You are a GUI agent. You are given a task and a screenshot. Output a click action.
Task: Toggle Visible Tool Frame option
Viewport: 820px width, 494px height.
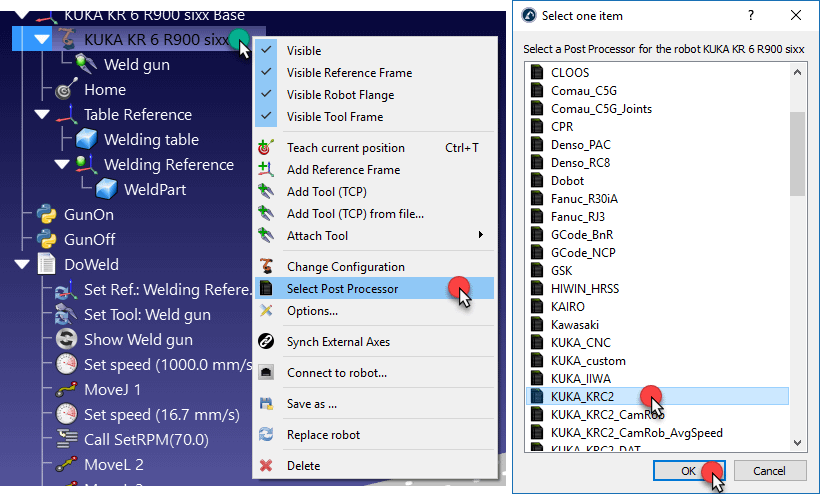click(266, 116)
